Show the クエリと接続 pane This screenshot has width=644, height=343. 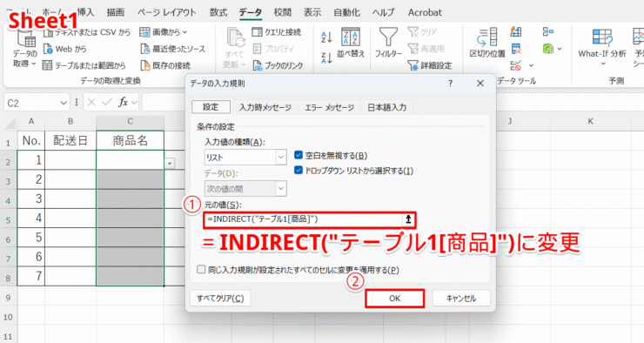pyautogui.click(x=277, y=32)
